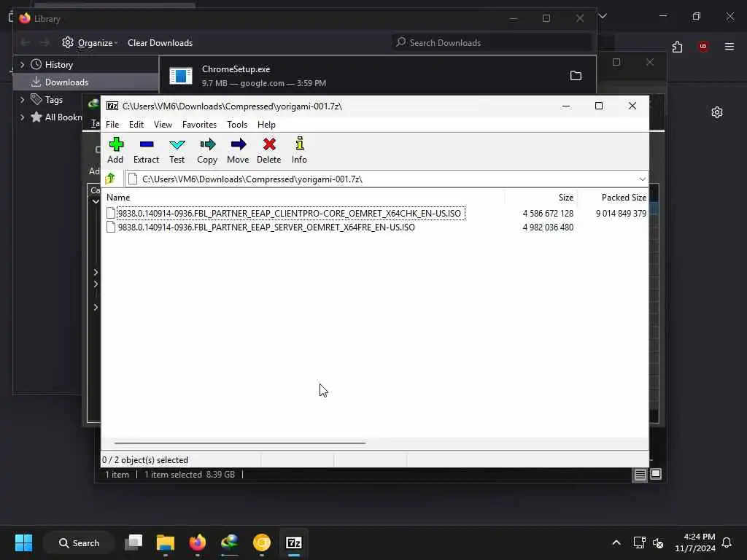This screenshot has width=747, height=560.
Task: Select the Copy toolbar button in 7-Zip
Action: [x=207, y=150]
